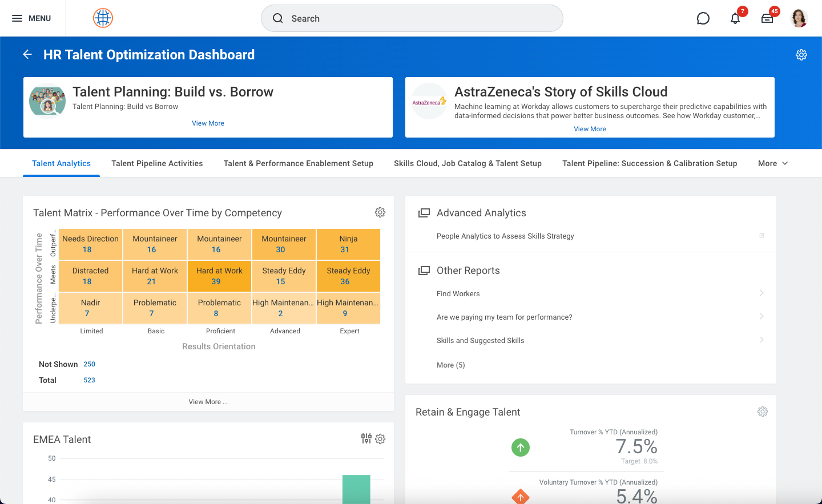
Task: Open the hamburger MENU
Action: point(32,18)
